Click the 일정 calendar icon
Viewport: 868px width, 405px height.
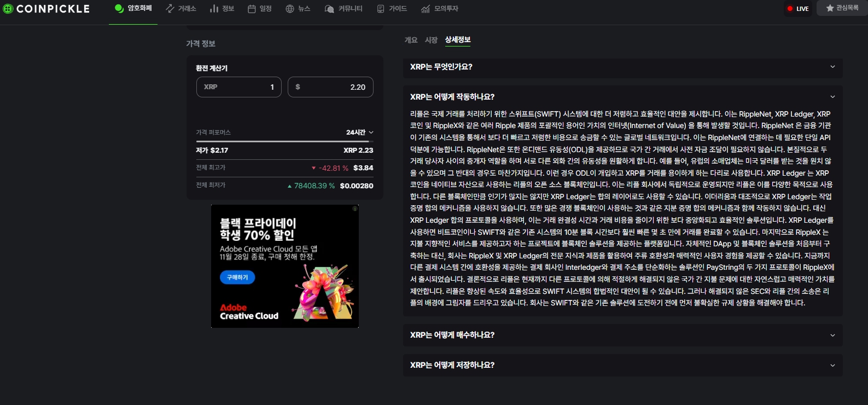(x=252, y=9)
